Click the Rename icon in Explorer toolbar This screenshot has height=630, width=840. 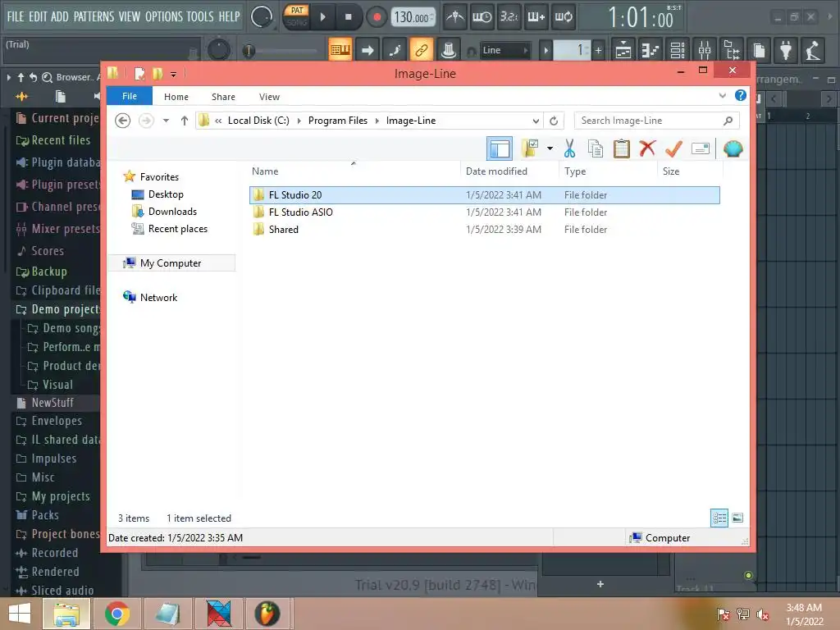point(701,148)
